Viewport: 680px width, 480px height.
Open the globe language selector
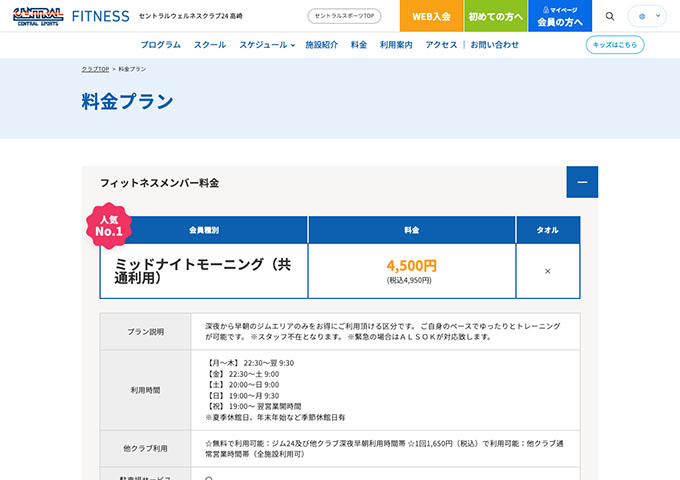646,16
